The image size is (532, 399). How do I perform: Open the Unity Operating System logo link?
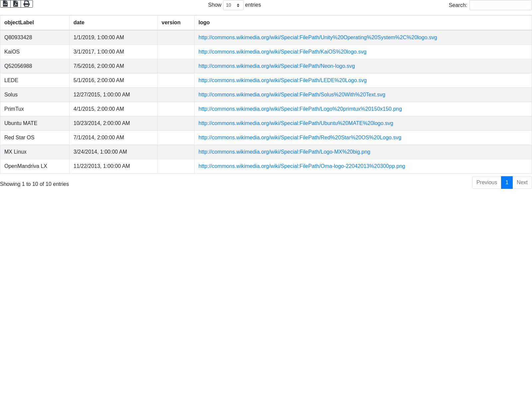tap(318, 38)
